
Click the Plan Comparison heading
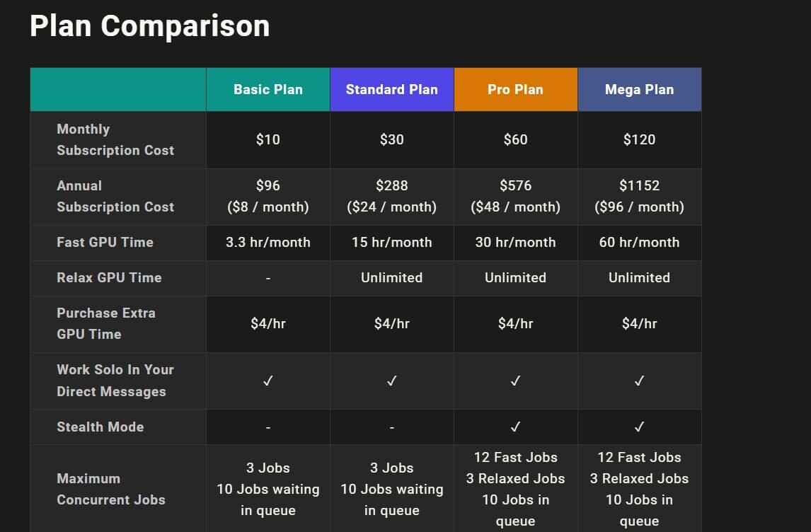point(149,26)
